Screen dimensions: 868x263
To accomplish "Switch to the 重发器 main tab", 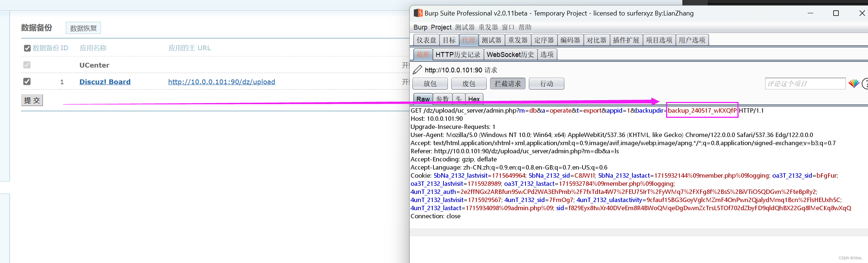I will click(x=518, y=40).
